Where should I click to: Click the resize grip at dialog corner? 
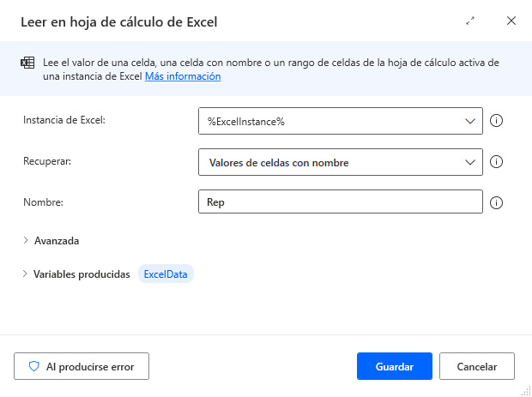pyautogui.click(x=526, y=391)
